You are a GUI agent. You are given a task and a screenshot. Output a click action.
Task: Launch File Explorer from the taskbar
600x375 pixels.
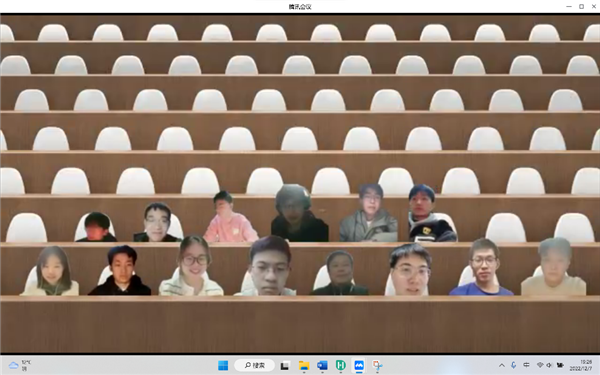304,366
